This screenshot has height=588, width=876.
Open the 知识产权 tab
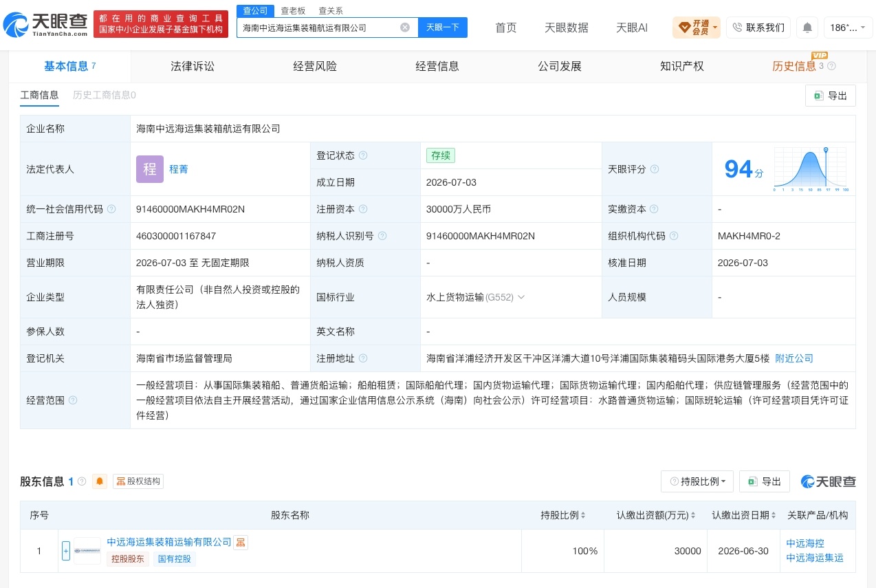click(682, 66)
